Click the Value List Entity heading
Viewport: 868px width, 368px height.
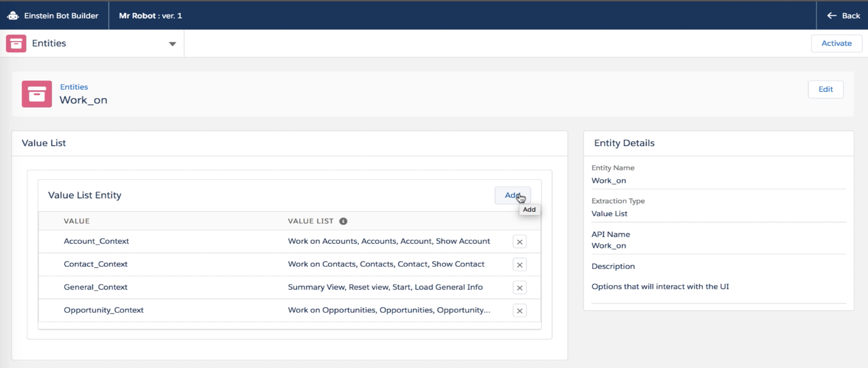[85, 195]
